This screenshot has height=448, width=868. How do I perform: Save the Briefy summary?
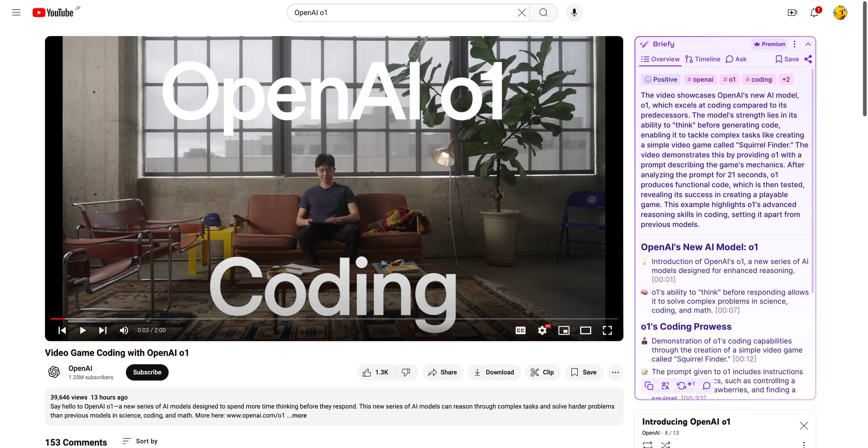(787, 59)
